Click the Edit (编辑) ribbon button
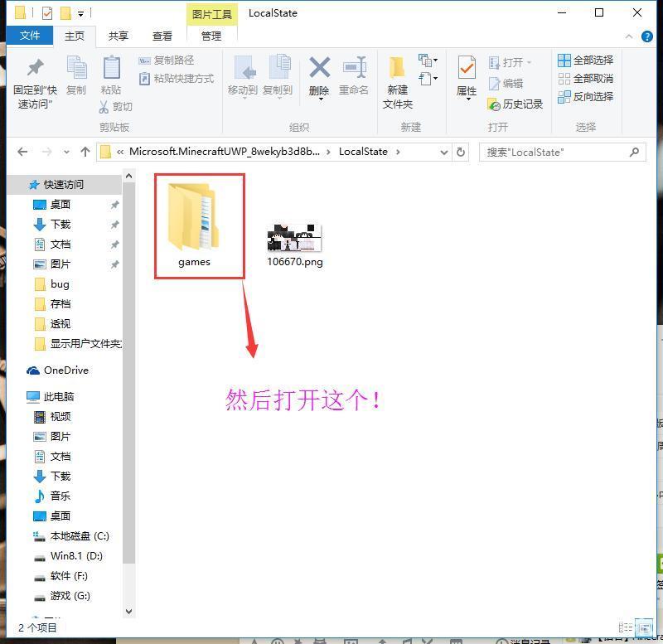The image size is (663, 644). [x=506, y=84]
